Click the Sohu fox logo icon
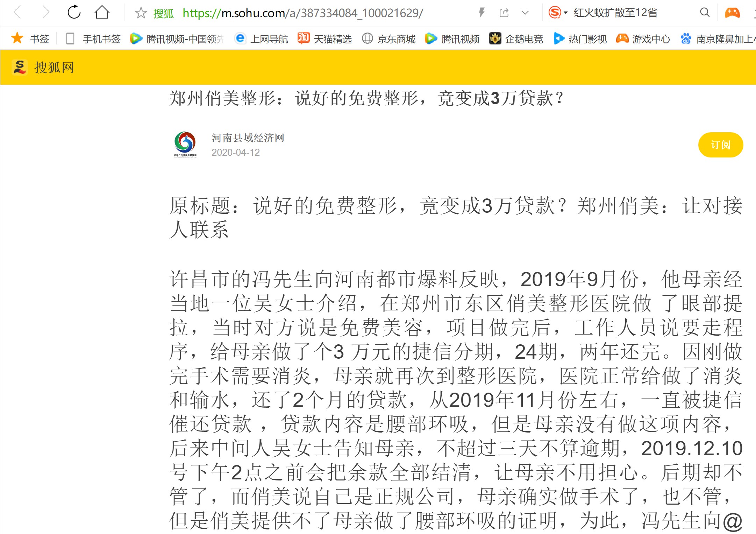Viewport: 756px width, 534px height. point(20,67)
